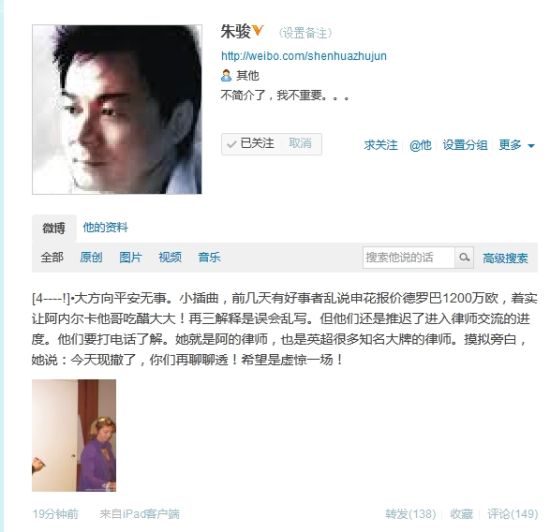Open the profile avatar photo
550x532 pixels.
[x=117, y=109]
